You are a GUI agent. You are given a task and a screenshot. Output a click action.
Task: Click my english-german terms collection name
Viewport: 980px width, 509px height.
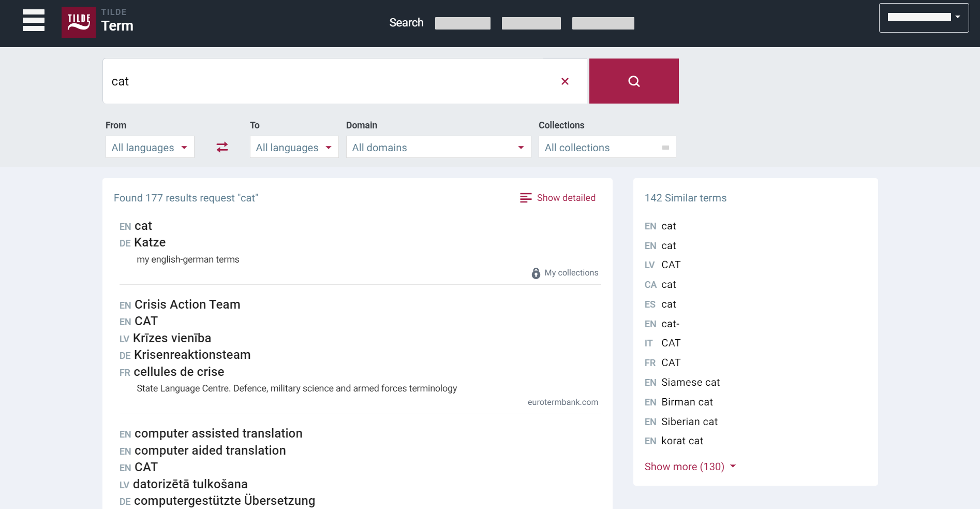pyautogui.click(x=188, y=259)
